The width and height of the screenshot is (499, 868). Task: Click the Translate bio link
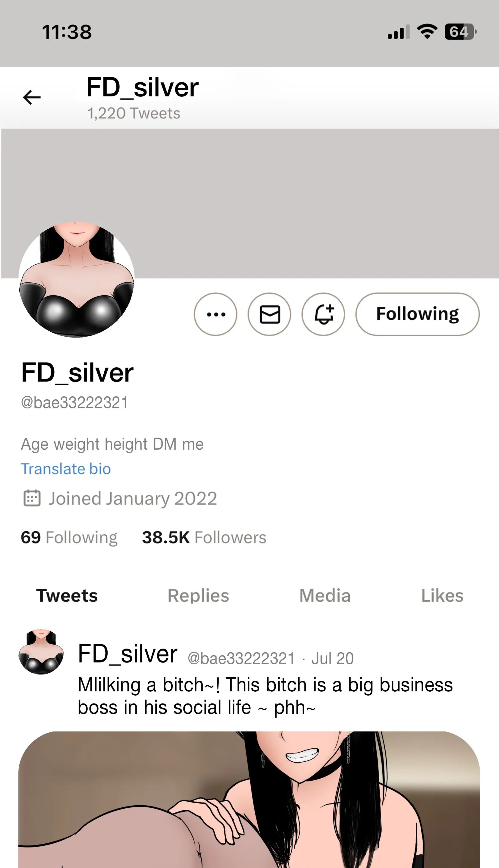point(66,469)
